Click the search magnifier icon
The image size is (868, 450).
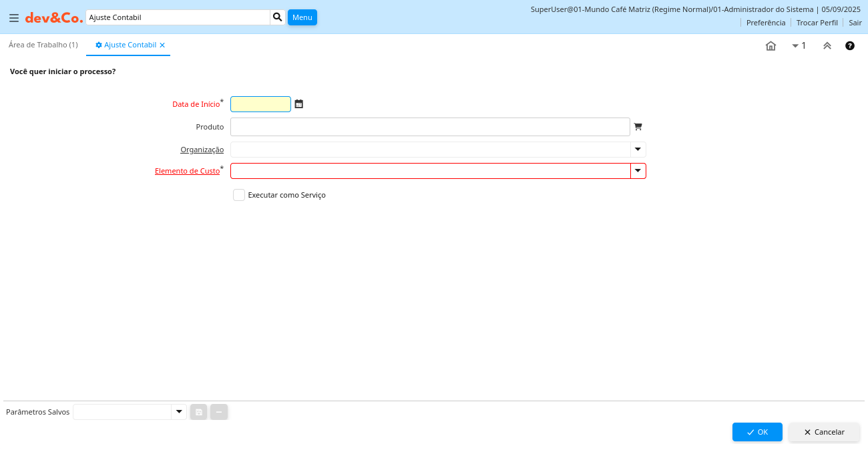click(277, 17)
